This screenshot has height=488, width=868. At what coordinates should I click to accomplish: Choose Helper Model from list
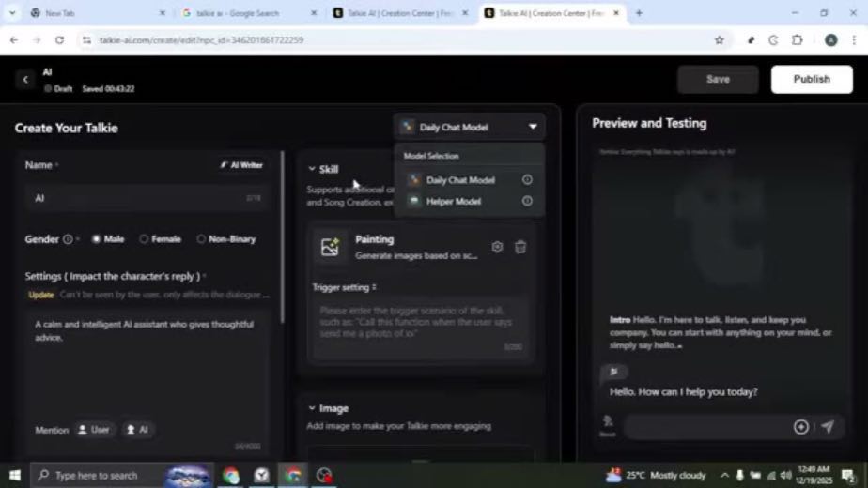tap(454, 202)
